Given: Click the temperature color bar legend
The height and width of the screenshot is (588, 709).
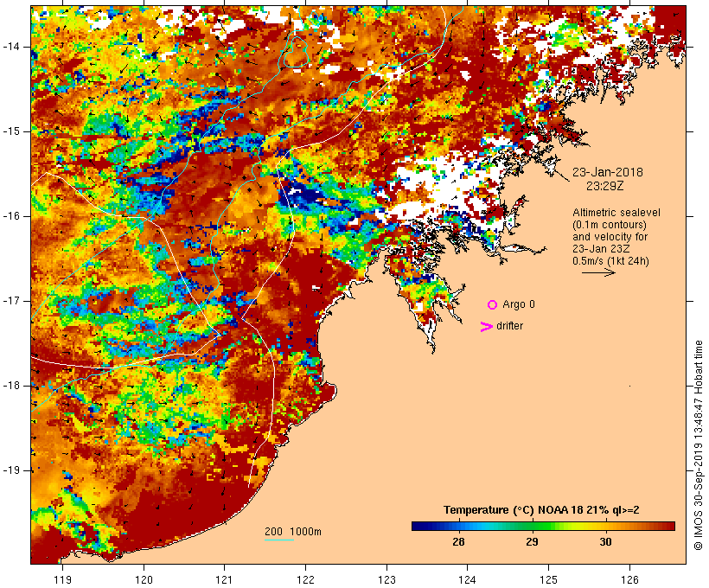Looking at the screenshot, I should pyautogui.click(x=543, y=526).
